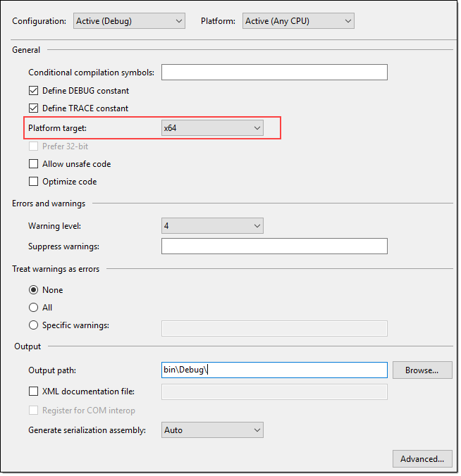The height and width of the screenshot is (476, 461).
Task: Expand the Platform target dropdown
Action: 212,128
